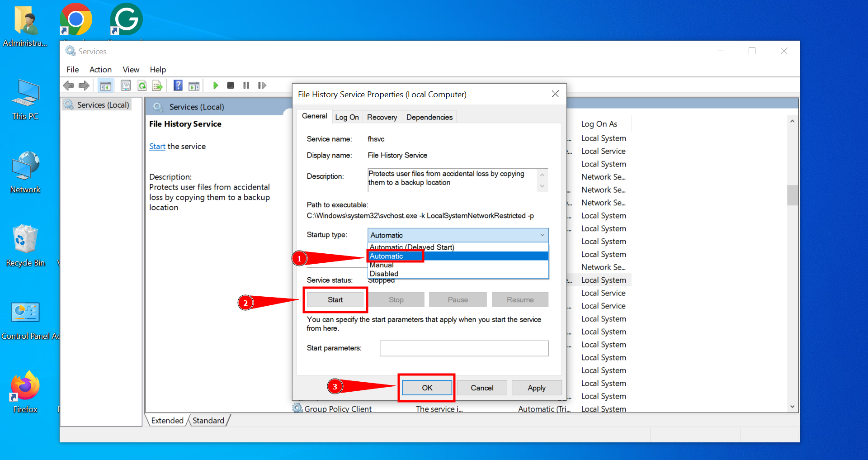Screen dimensions: 868x460
Task: Click the Pause Service toolbar icon
Action: click(x=246, y=85)
